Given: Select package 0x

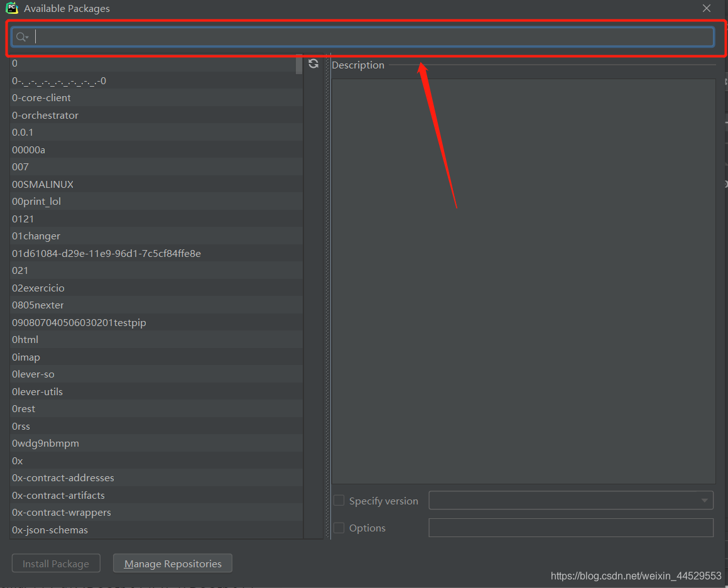Looking at the screenshot, I should 156,460.
